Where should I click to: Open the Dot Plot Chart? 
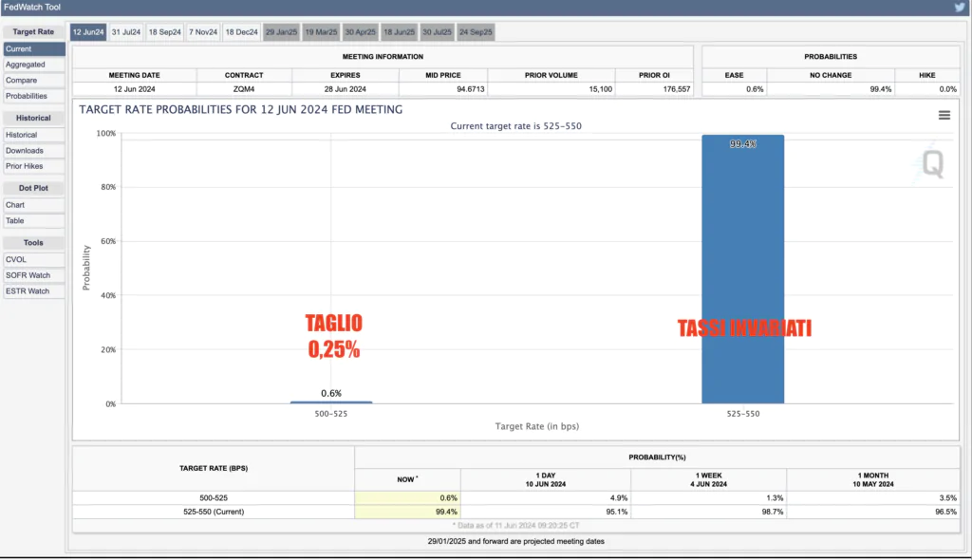pyautogui.click(x=34, y=205)
